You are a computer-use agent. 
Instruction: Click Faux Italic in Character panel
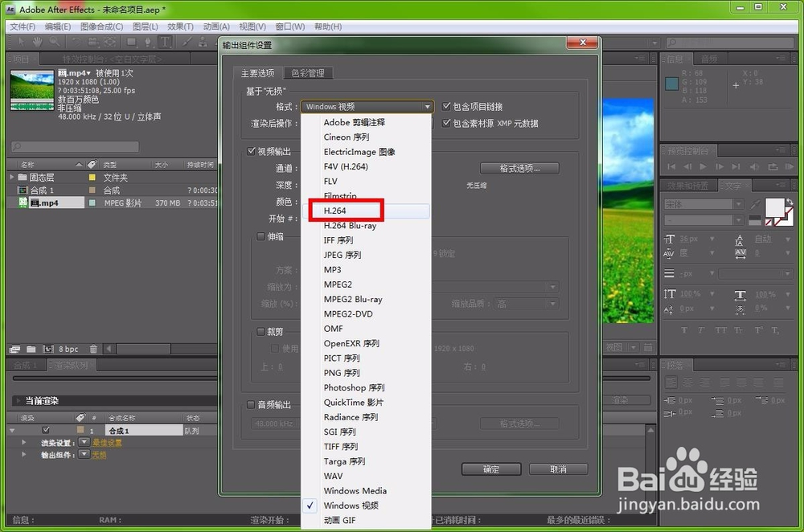pyautogui.click(x=701, y=330)
